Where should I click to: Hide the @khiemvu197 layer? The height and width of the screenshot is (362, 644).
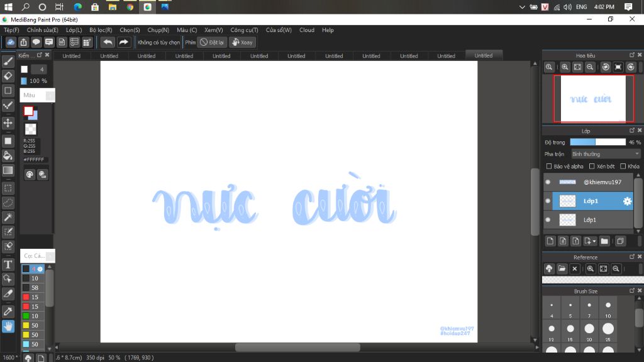click(548, 182)
